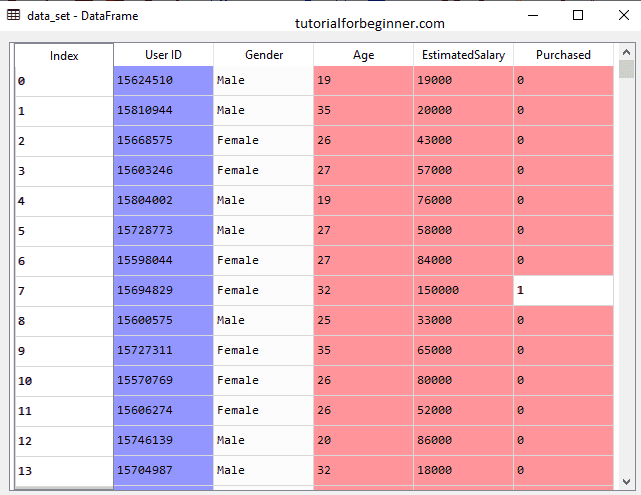Sort by the Age column header
Screen dimensions: 641x495
[363, 55]
